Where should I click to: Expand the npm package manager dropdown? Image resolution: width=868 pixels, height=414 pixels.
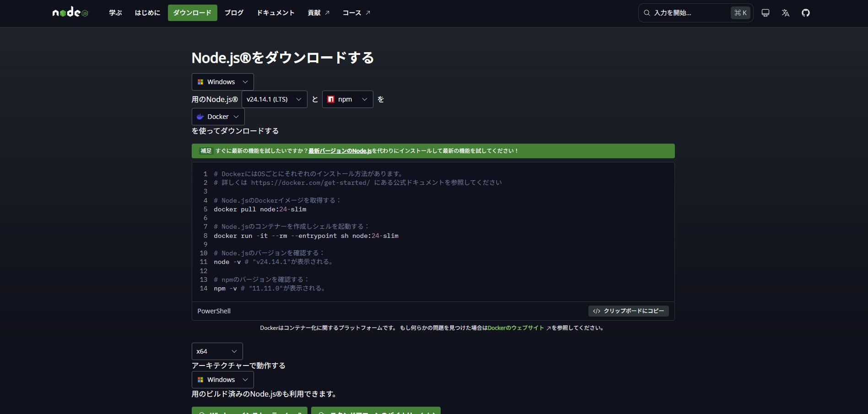click(347, 99)
